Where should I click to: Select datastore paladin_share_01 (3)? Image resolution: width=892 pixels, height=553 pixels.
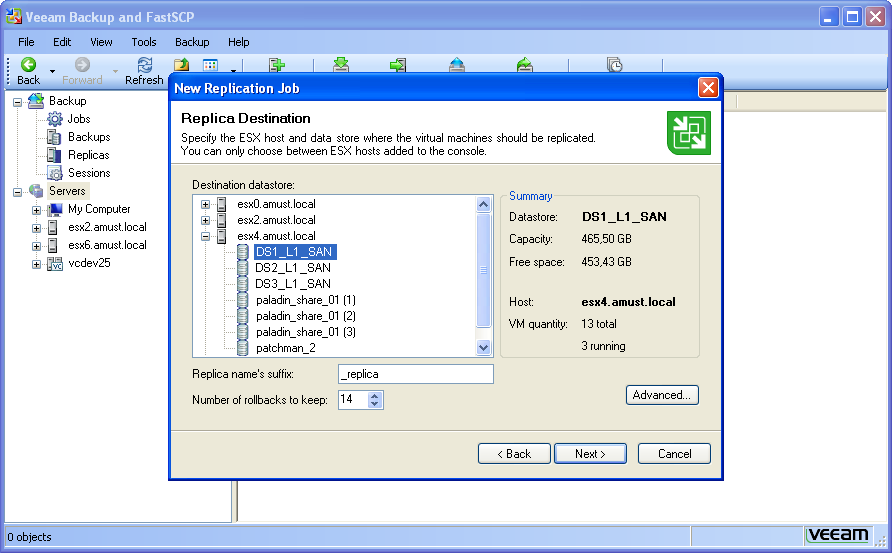coord(306,332)
